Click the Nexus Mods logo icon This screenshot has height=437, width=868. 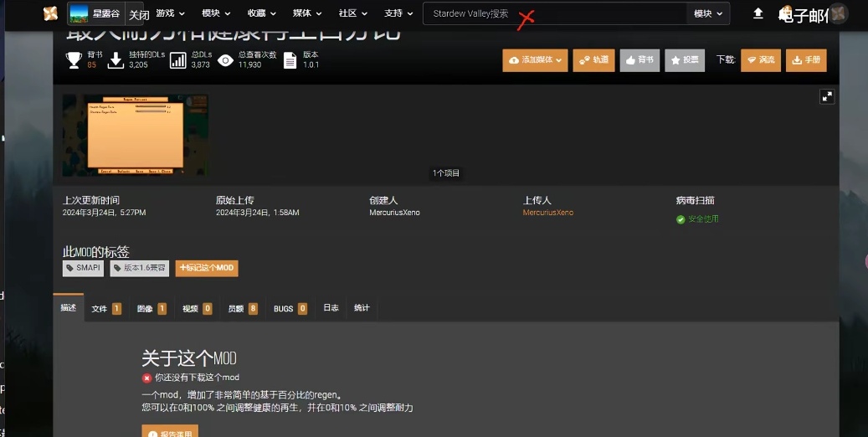click(51, 13)
